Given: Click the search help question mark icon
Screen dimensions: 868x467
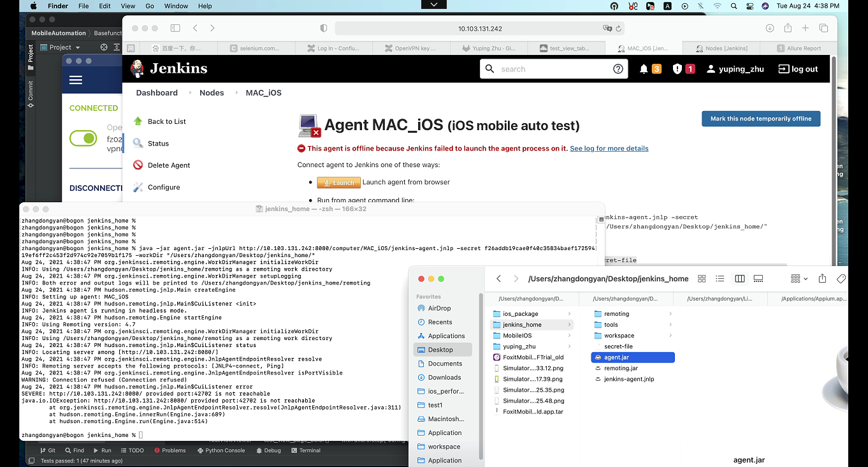Looking at the screenshot, I should tap(618, 69).
